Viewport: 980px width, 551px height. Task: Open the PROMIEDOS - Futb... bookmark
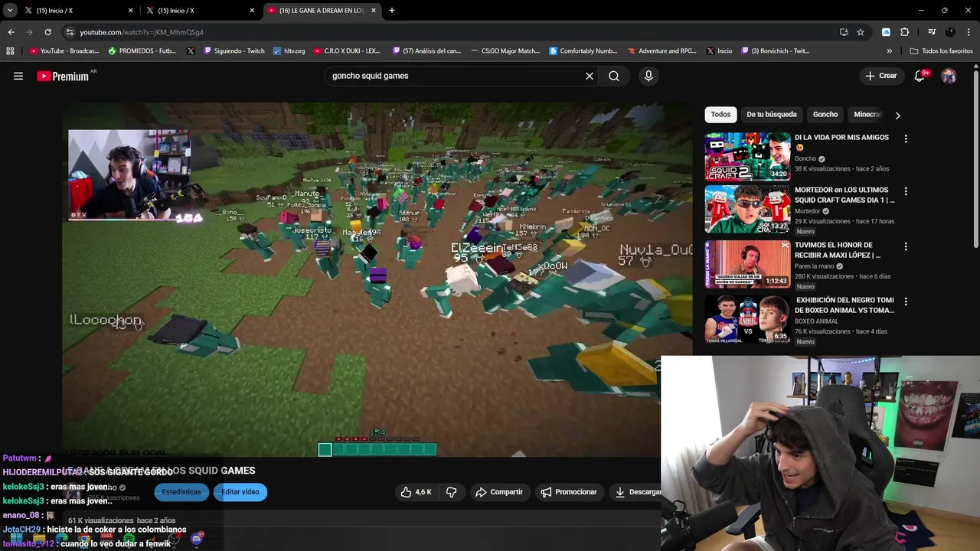[x=142, y=51]
